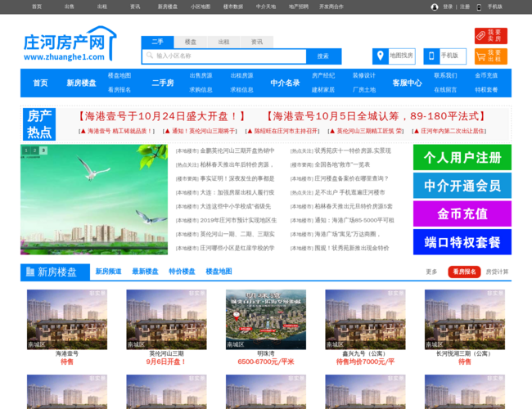Click red 看房报名 pill button
532x409 pixels.
(464, 272)
